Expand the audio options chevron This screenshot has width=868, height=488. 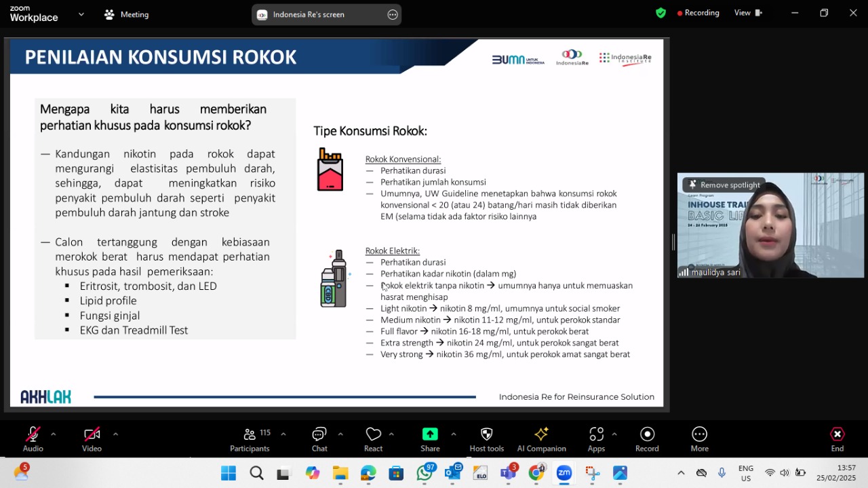[53, 434]
